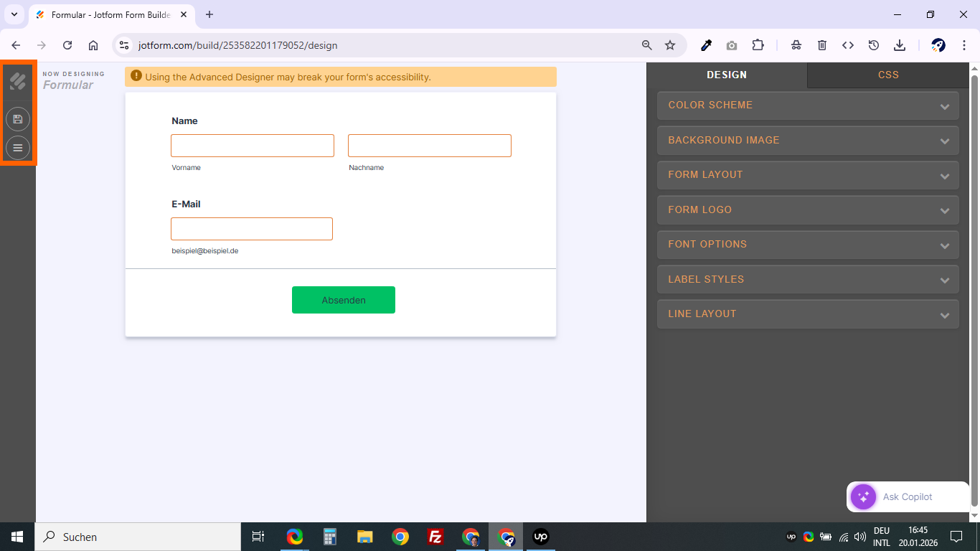Expand the Color Scheme section
This screenshot has width=980, height=551.
click(808, 105)
